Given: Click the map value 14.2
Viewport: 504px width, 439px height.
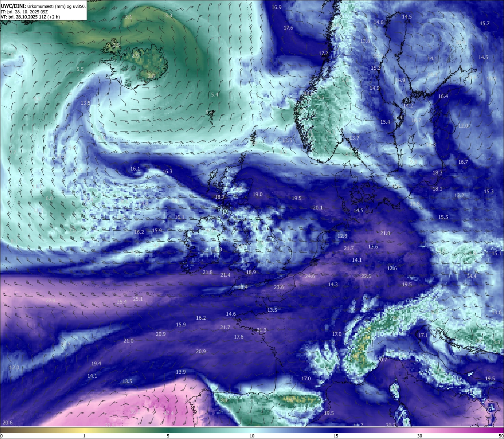Looking at the screenshot, I should click(408, 106).
